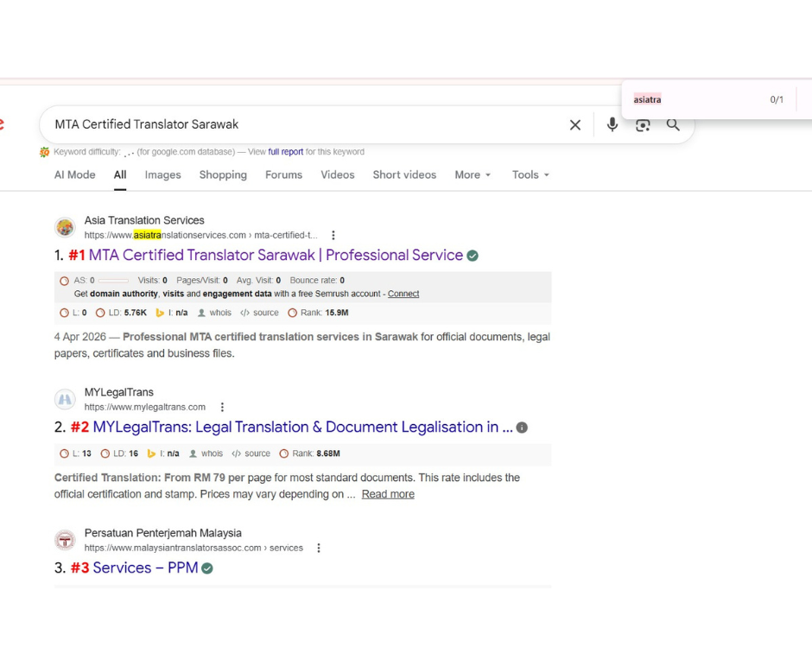Screen dimensions: 812x666
Task: Click the mylegaltrans.com URL text
Action: coord(145,407)
